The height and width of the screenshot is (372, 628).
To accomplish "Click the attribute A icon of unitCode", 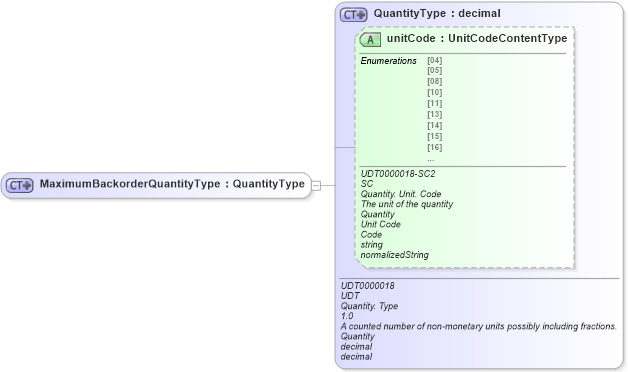I will [370, 40].
